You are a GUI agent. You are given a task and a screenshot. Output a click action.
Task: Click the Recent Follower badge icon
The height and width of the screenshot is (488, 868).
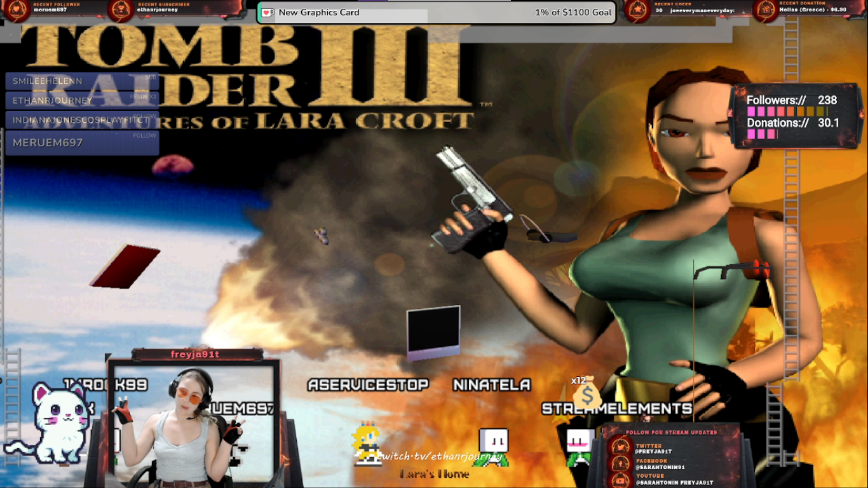pos(17,10)
